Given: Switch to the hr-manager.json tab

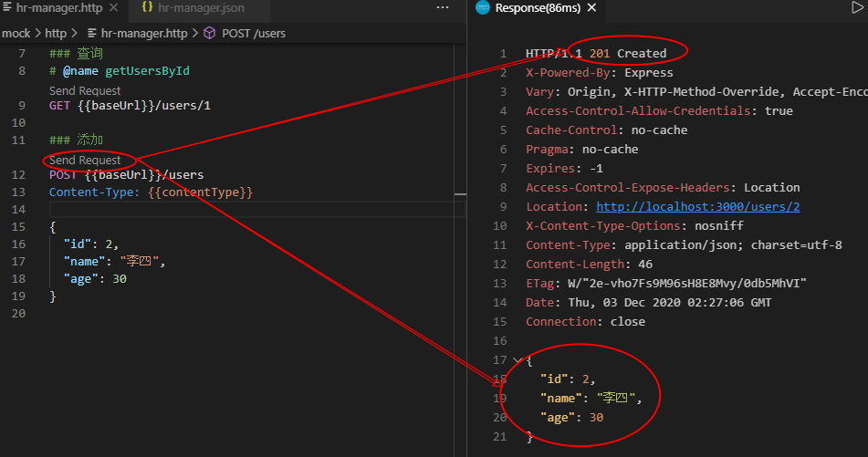Looking at the screenshot, I should pos(200,8).
